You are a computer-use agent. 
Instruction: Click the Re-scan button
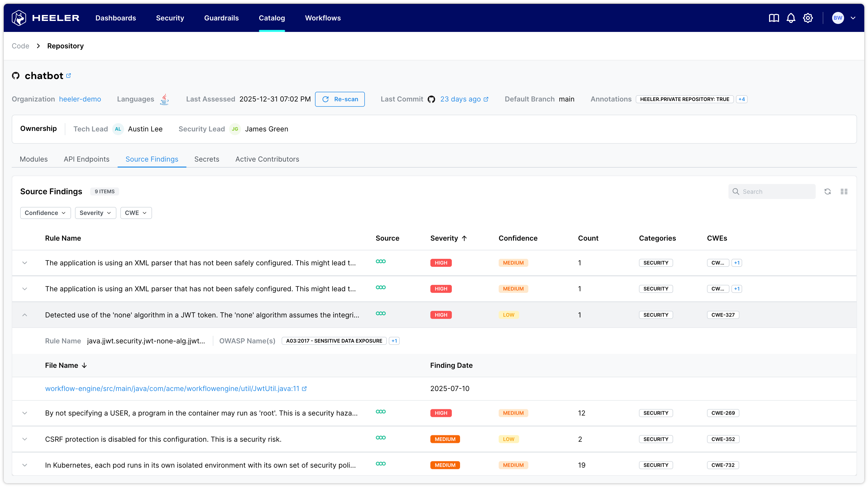pos(340,99)
